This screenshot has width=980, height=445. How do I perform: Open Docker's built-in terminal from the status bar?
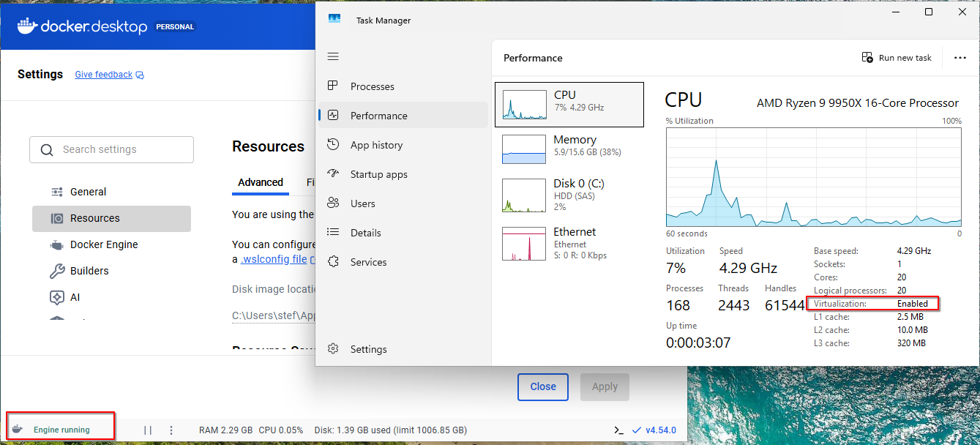click(617, 430)
